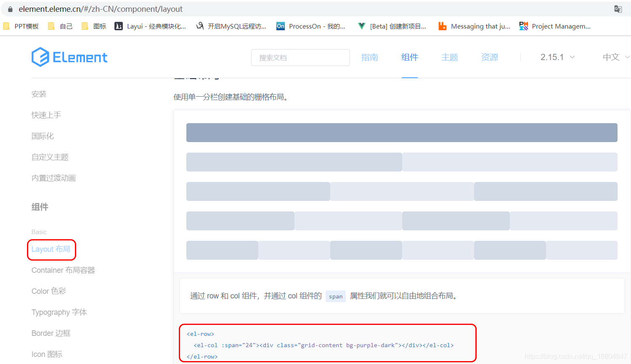Viewport: 631px width, 364px height.
Task: Open the 开启MySQL远程访 bookmark
Action: [x=231, y=26]
